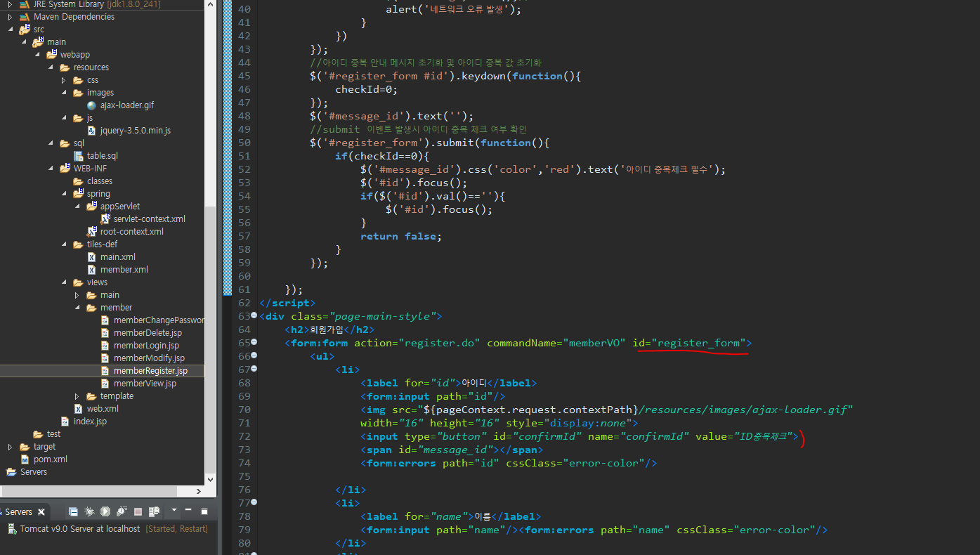Expand the Maven Dependencies node
This screenshot has height=555, width=980.
(x=10, y=17)
